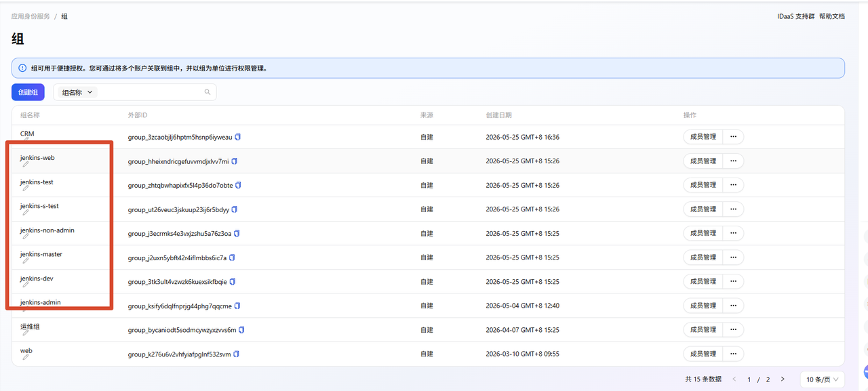Copy the jenkins-master external ID
Image resolution: width=868 pixels, height=391 pixels.
tap(233, 258)
